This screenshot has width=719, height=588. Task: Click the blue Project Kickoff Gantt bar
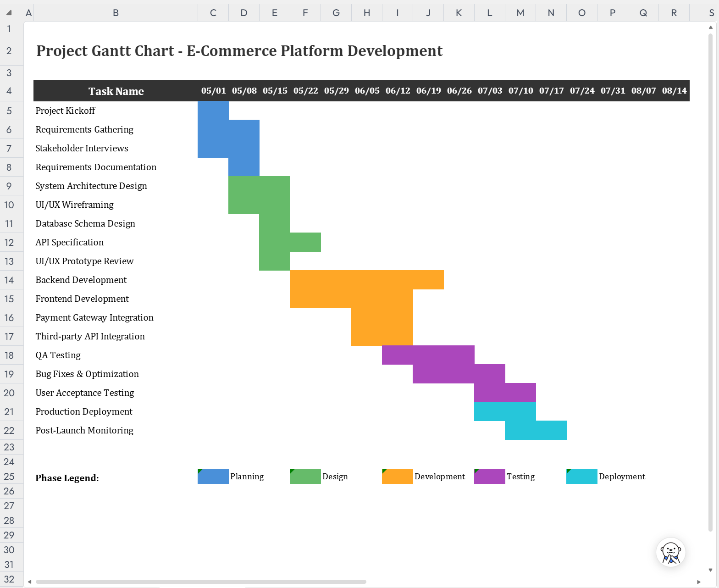click(x=213, y=111)
